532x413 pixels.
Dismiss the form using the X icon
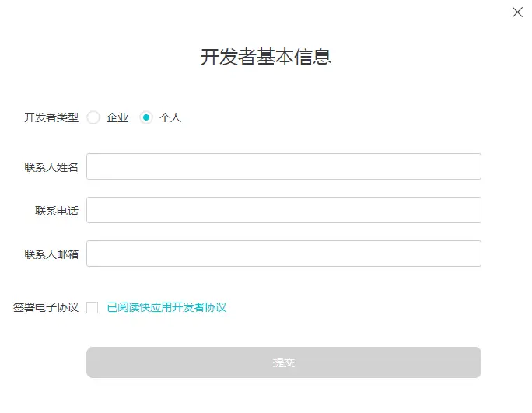coord(517,12)
